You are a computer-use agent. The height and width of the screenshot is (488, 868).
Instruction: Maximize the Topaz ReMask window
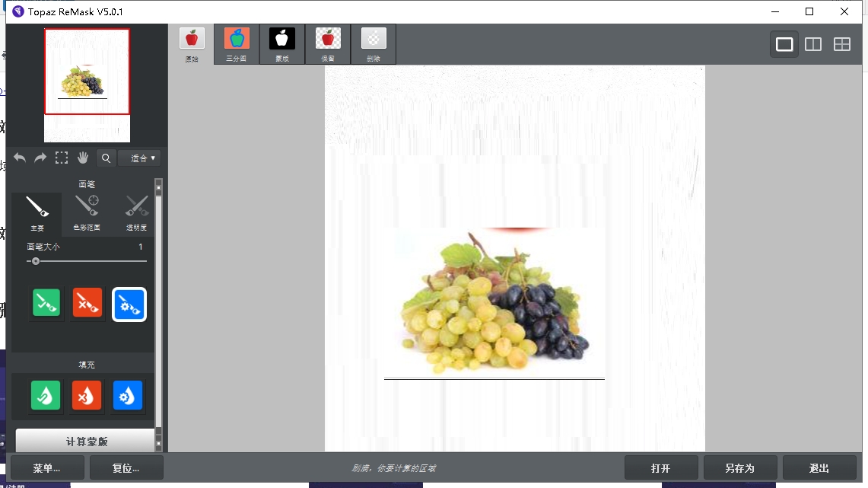click(x=809, y=11)
